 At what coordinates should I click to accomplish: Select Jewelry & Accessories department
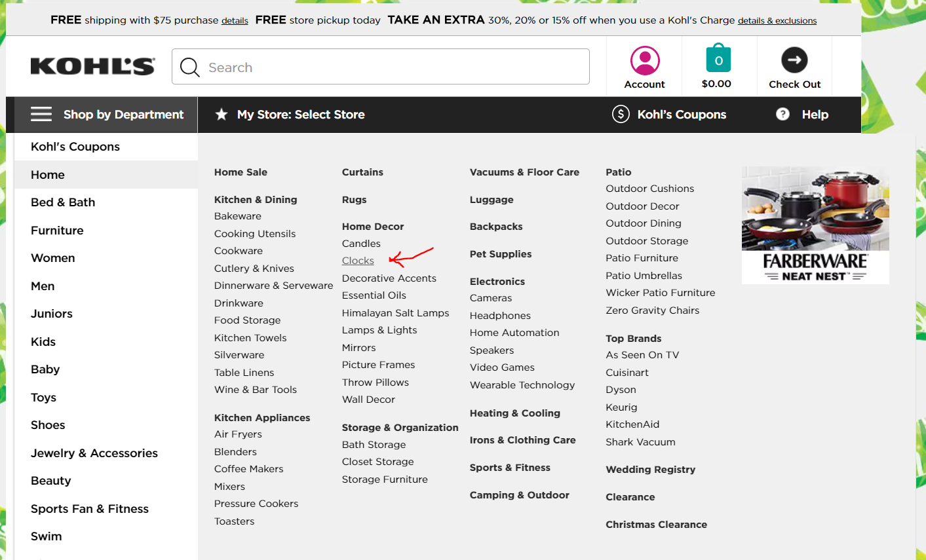94,453
